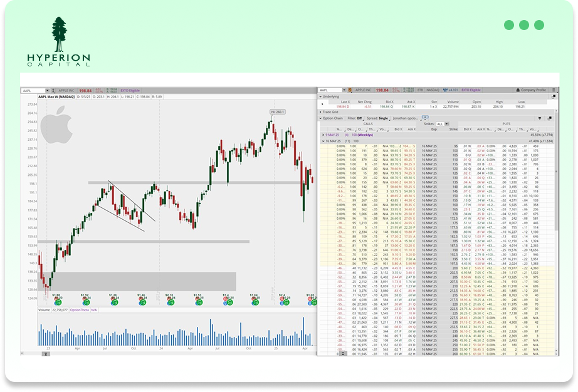Viewport: 578px width, 392px height.
Task: Select the OptionTheta study label
Action: (78, 310)
